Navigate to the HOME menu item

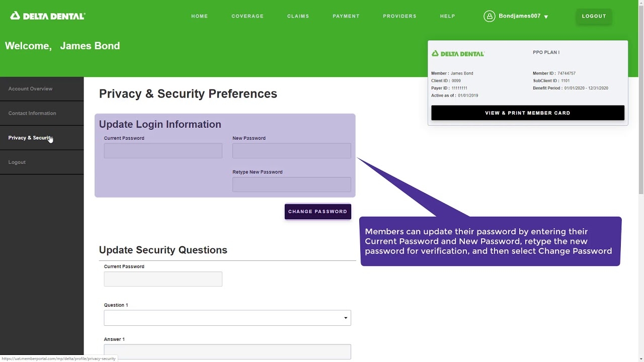coord(199,16)
